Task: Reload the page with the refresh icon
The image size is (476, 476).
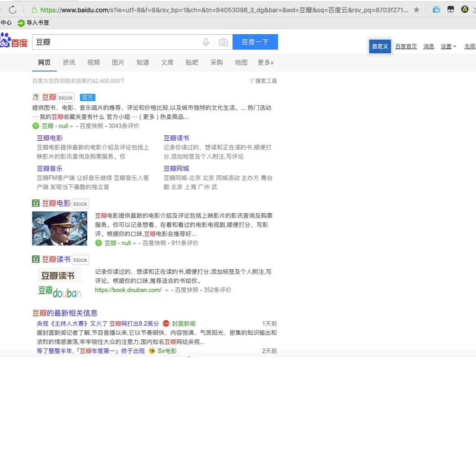Action: pos(12,10)
